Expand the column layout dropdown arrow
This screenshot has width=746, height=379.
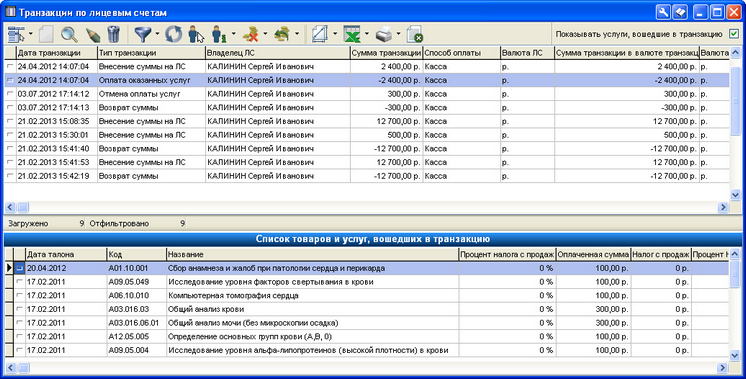point(335,34)
